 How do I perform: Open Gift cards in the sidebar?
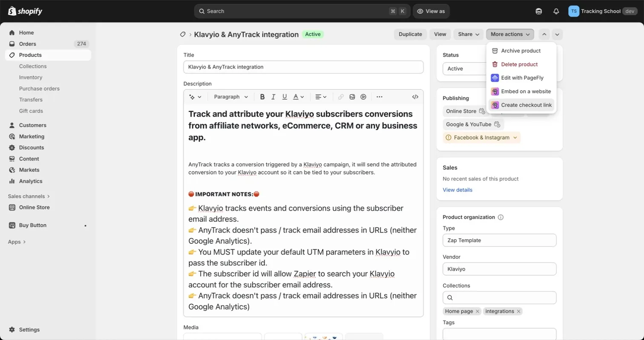pyautogui.click(x=31, y=111)
